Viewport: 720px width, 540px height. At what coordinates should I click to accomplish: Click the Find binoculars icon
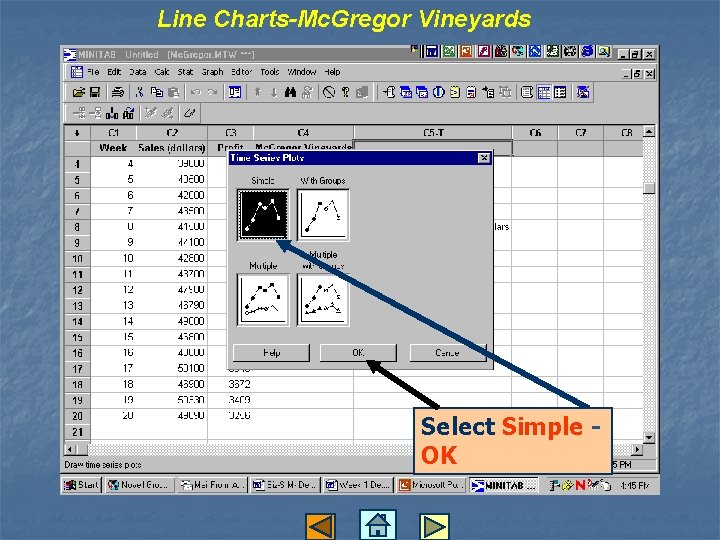(x=290, y=92)
